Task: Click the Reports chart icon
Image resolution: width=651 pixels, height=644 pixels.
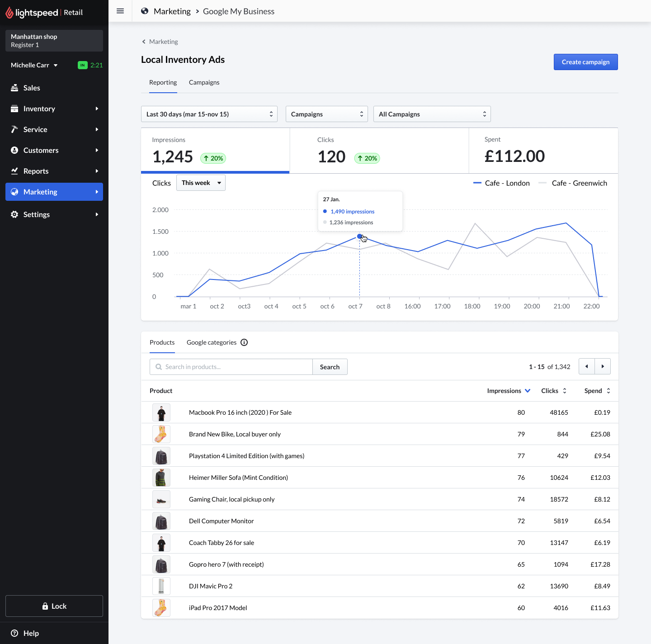Action: [14, 171]
